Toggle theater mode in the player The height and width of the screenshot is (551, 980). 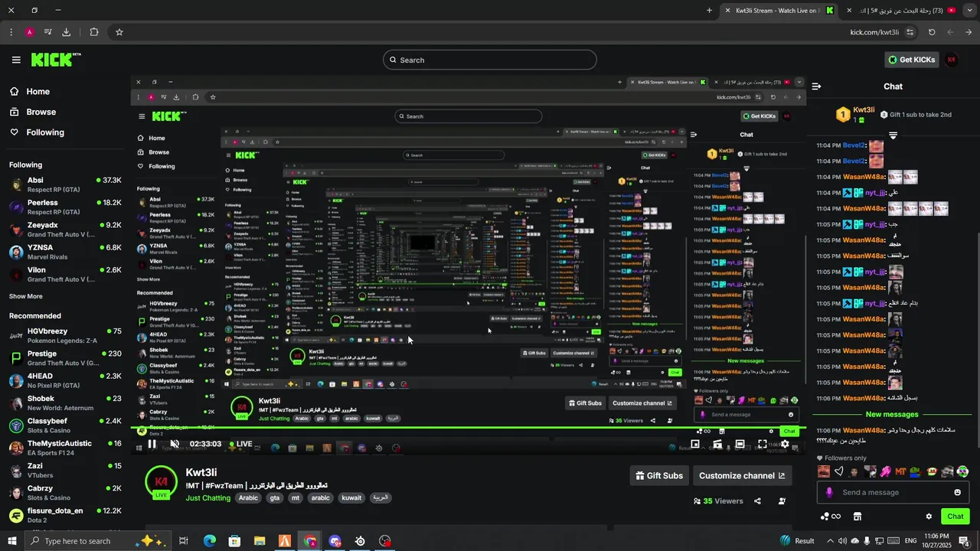[x=740, y=444]
